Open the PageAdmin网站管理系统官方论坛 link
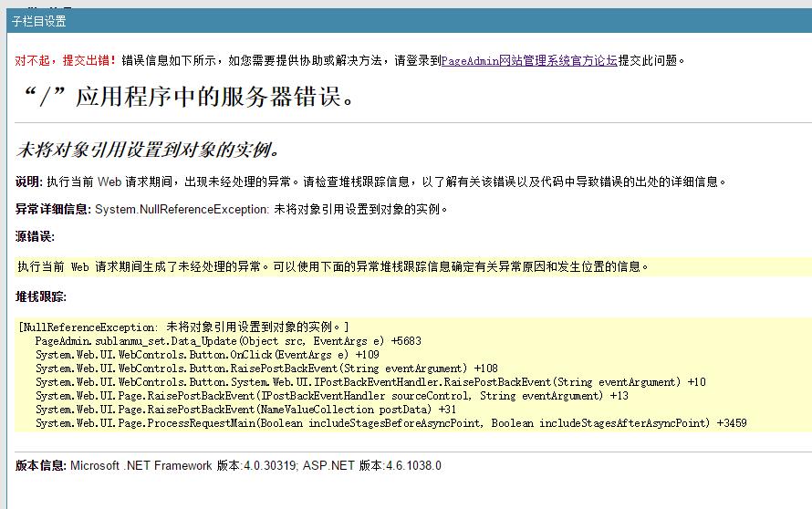The height and width of the screenshot is (509, 812). 529,61
